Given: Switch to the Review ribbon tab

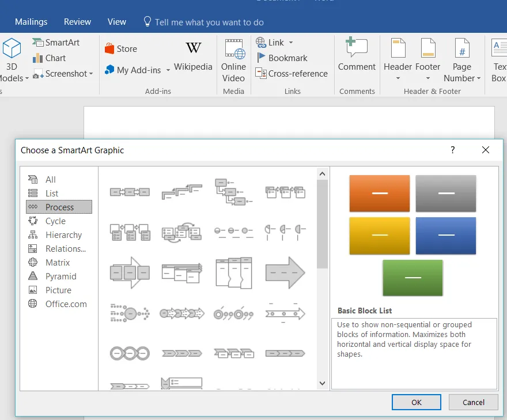Looking at the screenshot, I should [x=77, y=21].
